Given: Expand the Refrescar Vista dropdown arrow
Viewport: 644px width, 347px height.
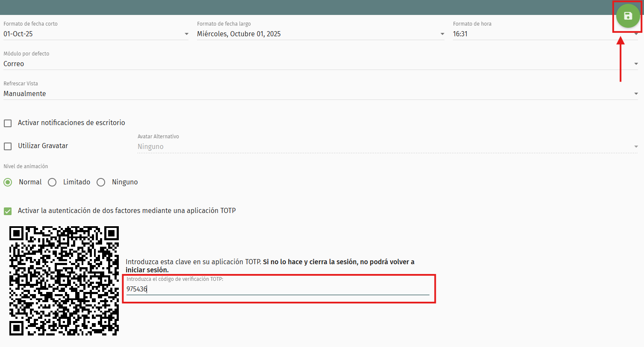Looking at the screenshot, I should tap(636, 94).
